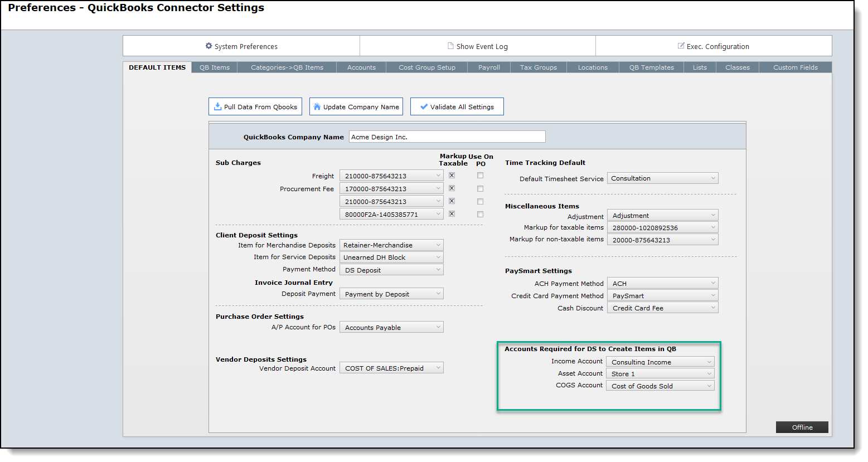Click Validate All Settings button
This screenshot has width=868, height=462.
coord(457,106)
